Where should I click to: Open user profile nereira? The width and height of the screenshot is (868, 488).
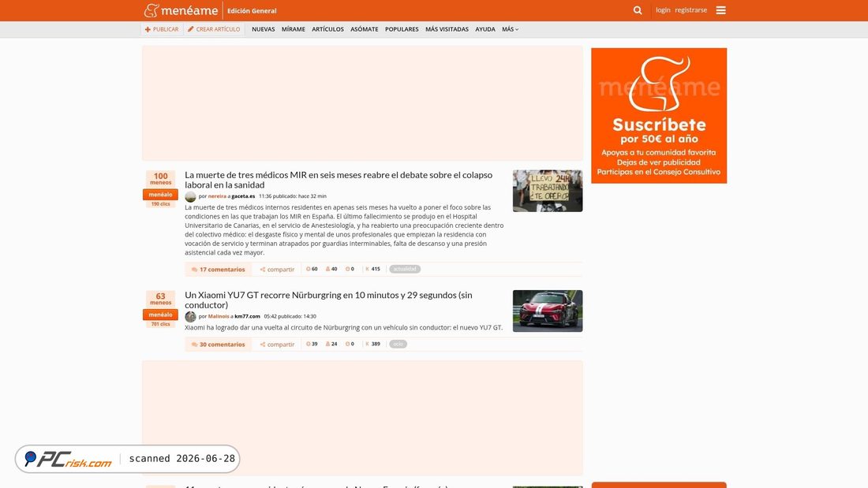tap(217, 196)
